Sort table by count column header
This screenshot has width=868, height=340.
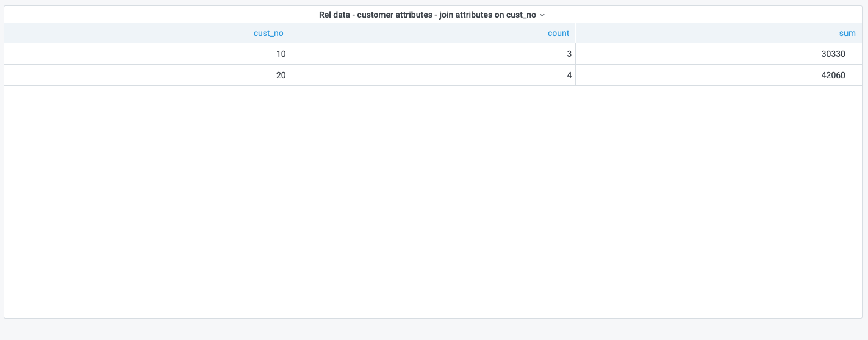click(x=558, y=34)
